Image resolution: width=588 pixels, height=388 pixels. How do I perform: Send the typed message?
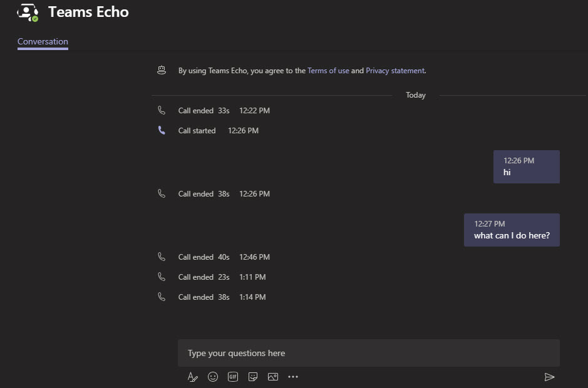click(x=549, y=377)
